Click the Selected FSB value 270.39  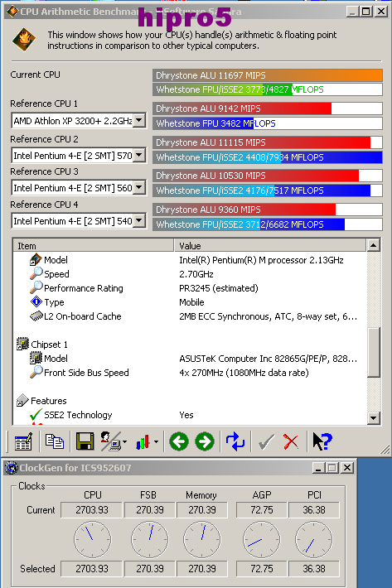click(x=150, y=569)
